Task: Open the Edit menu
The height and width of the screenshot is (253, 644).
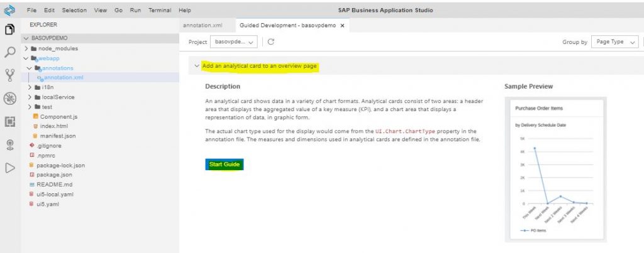Action: [49, 10]
